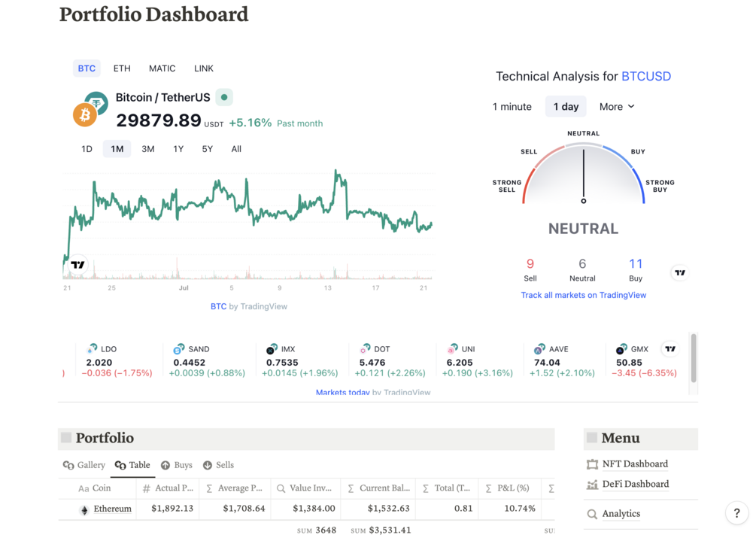This screenshot has width=756, height=538.
Task: Open the Markets today link
Action: pyautogui.click(x=342, y=393)
